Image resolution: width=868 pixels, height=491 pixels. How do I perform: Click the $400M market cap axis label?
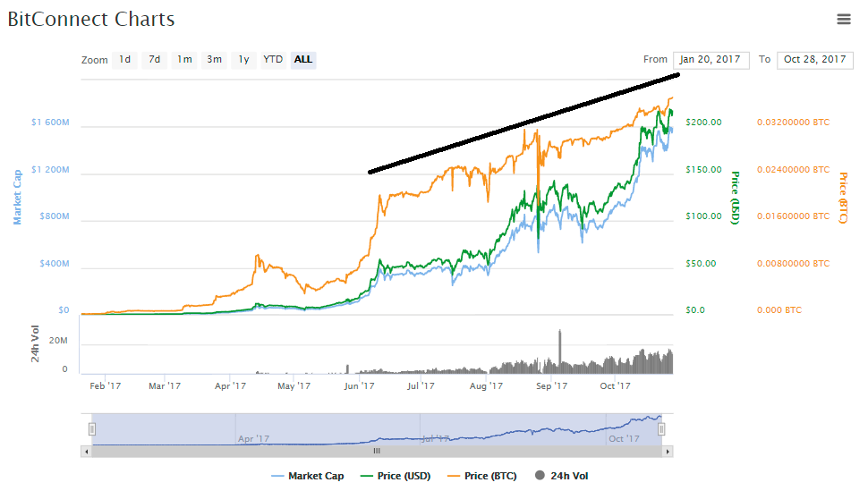coord(55,264)
